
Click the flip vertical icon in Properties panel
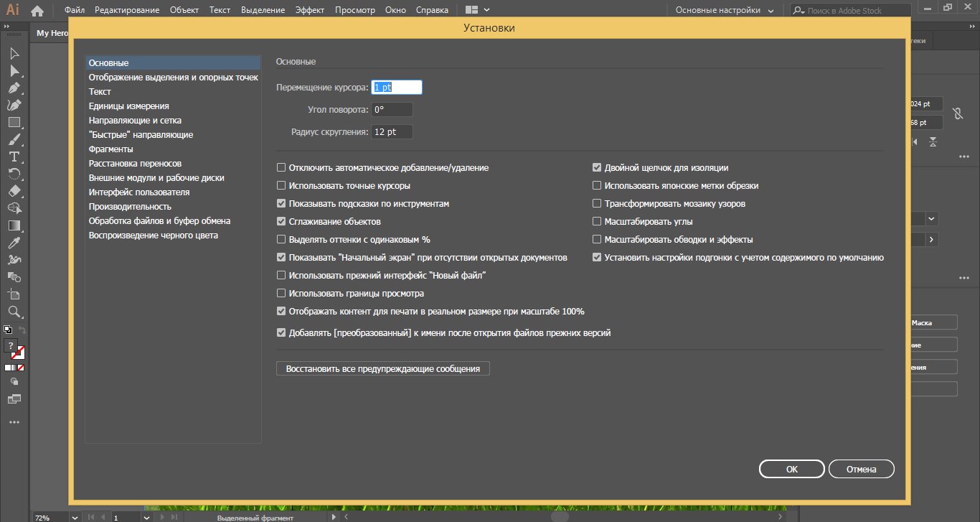(932, 141)
